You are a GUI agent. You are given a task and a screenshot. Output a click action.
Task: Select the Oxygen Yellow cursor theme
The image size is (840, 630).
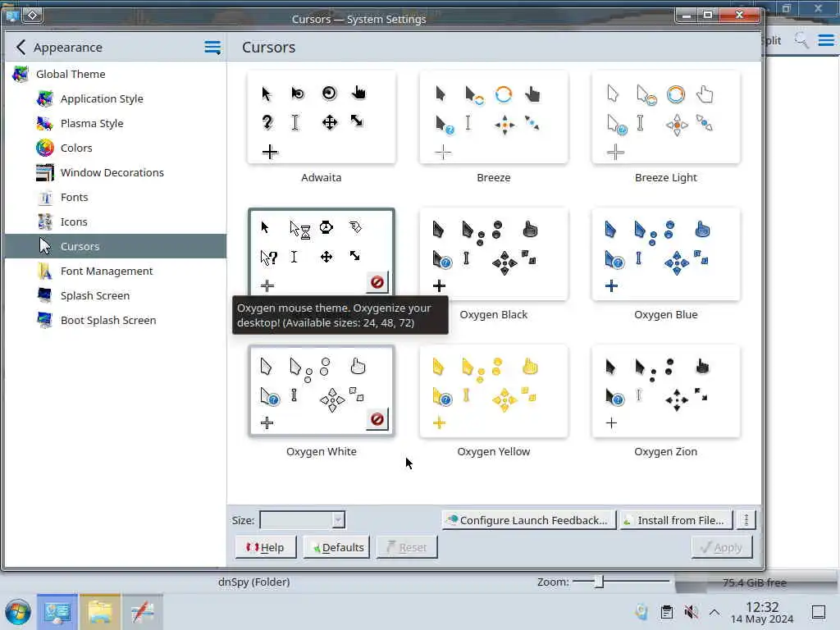493,391
